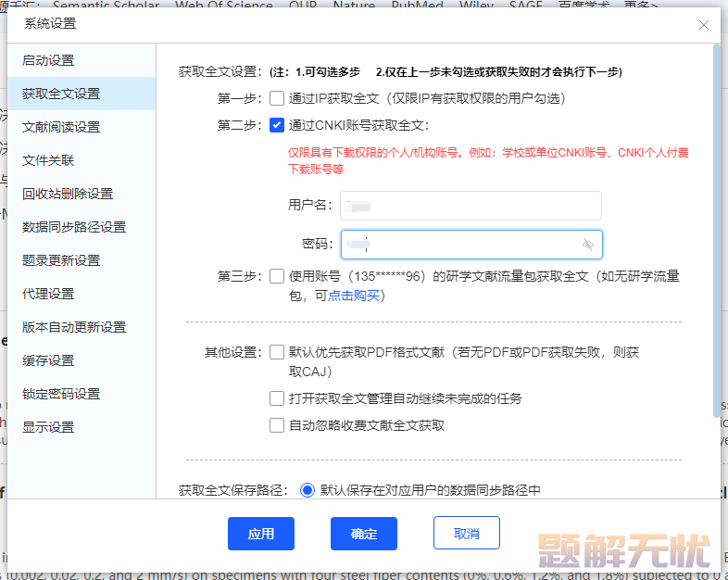Enable 研学文献流量包 step three checkbox
This screenshot has width=728, height=580.
pos(277,276)
